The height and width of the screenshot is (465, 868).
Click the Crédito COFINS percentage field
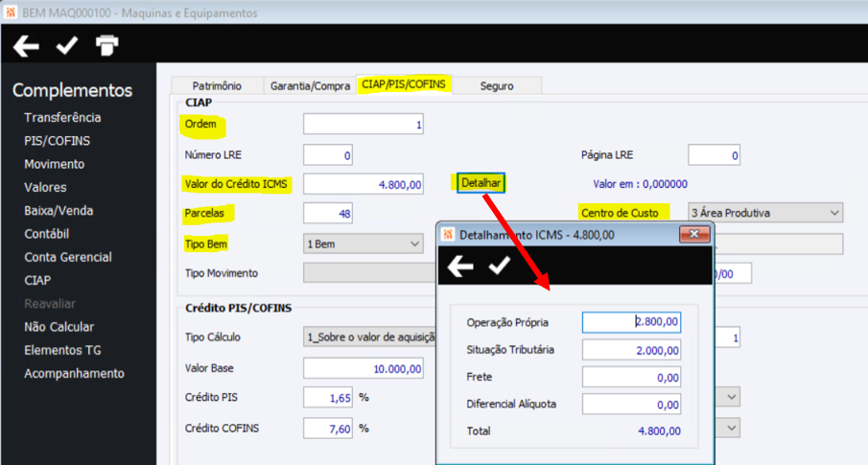[x=328, y=428]
